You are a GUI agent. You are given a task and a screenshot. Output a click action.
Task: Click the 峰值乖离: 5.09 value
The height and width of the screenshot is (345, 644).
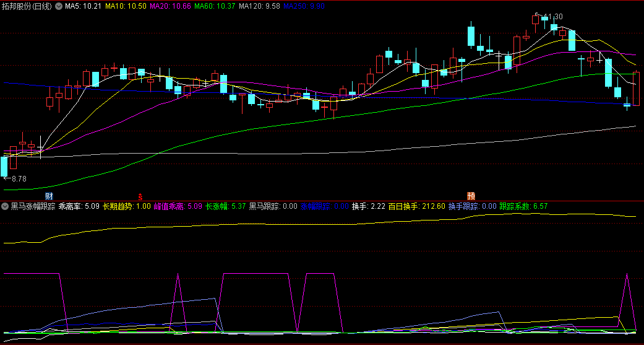tap(178, 206)
